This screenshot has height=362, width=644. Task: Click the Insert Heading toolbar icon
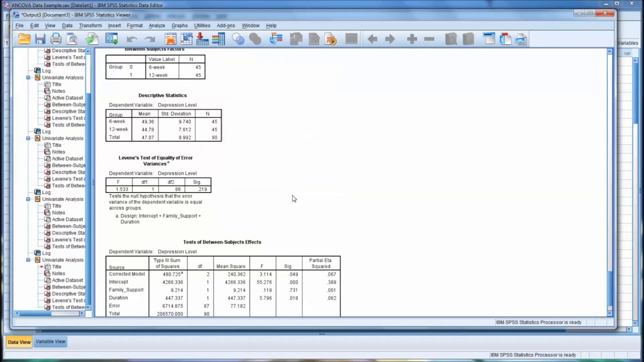(489, 39)
